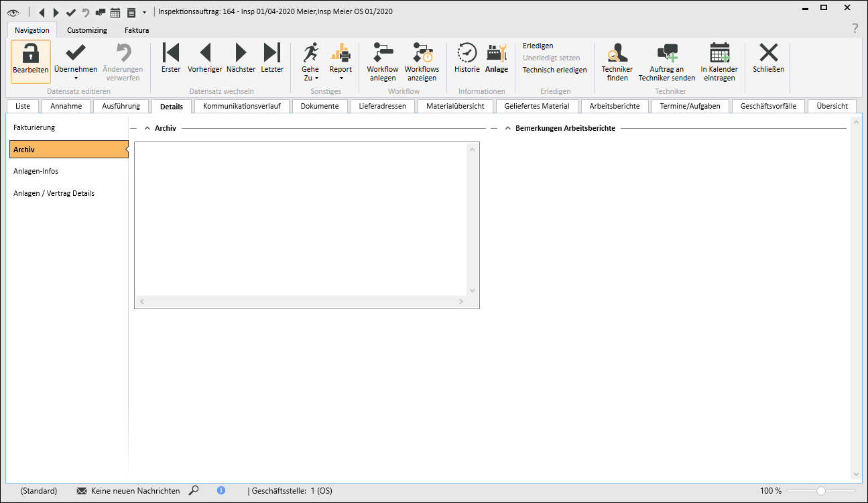
Task: Go to next record via title bar arrow
Action: [x=56, y=12]
